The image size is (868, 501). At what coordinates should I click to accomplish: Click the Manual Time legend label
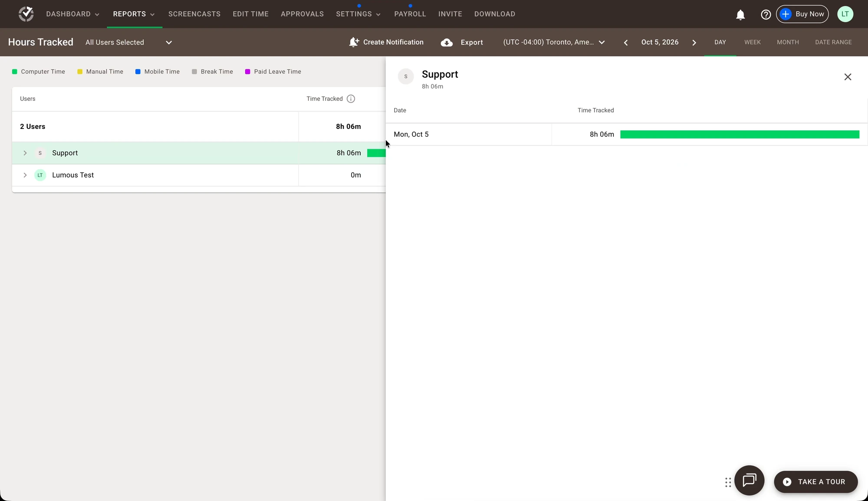point(105,72)
